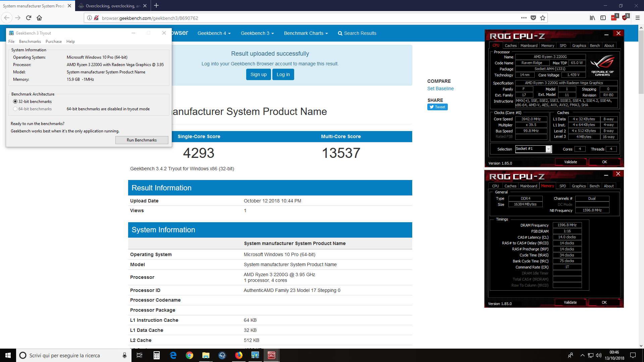Click the Log in button
The width and height of the screenshot is (644, 362).
[283, 74]
